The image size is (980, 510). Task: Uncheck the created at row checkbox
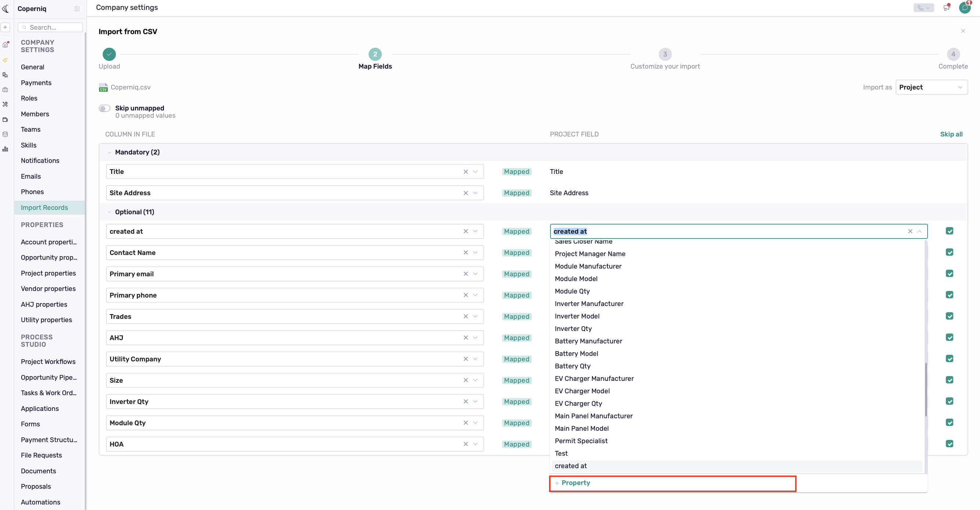tap(950, 231)
